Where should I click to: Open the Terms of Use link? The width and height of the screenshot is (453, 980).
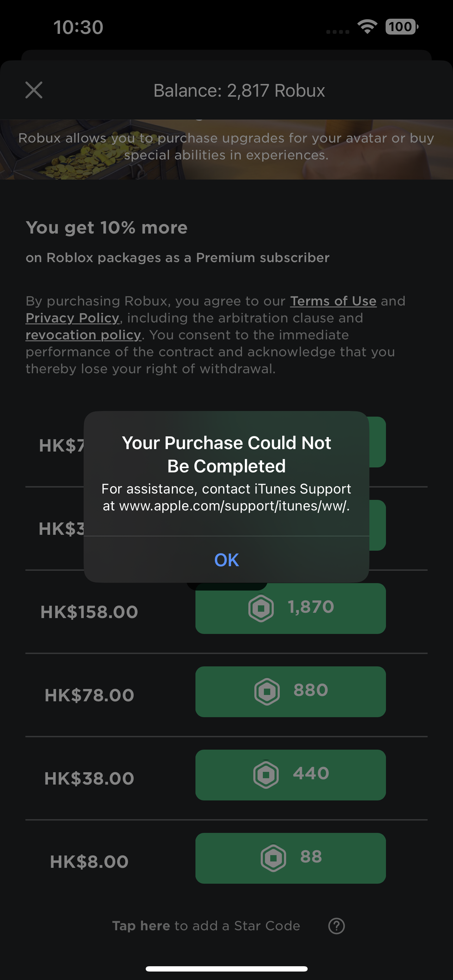pyautogui.click(x=333, y=301)
